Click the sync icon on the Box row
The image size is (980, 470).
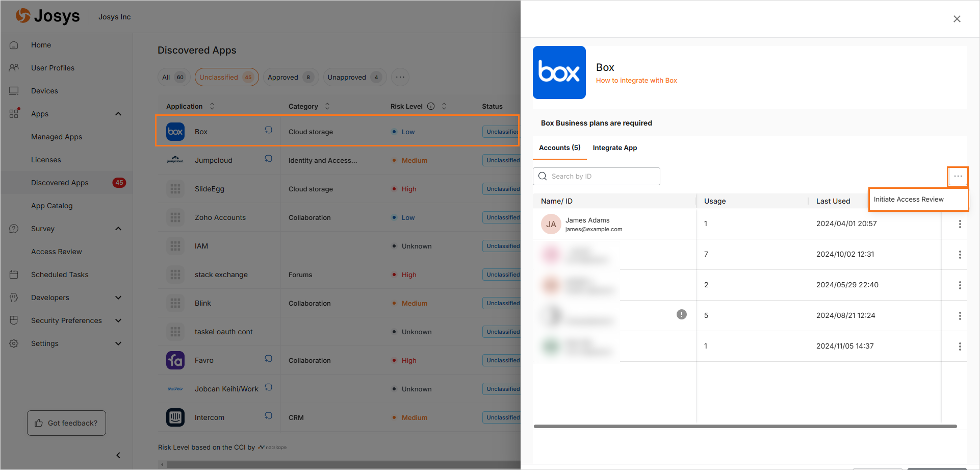(x=268, y=130)
